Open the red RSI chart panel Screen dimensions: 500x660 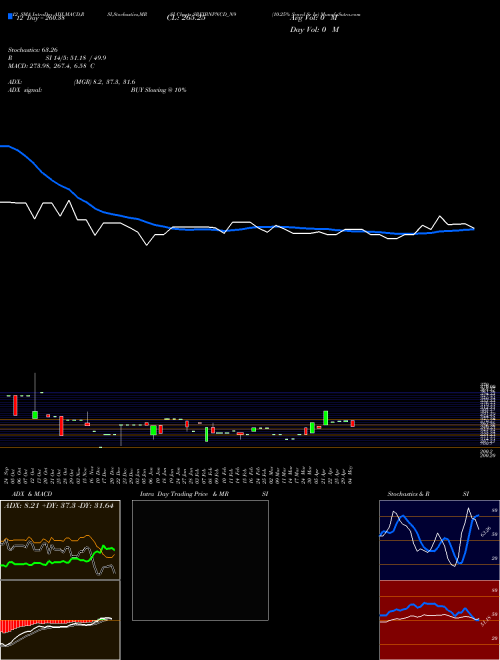pos(439,620)
